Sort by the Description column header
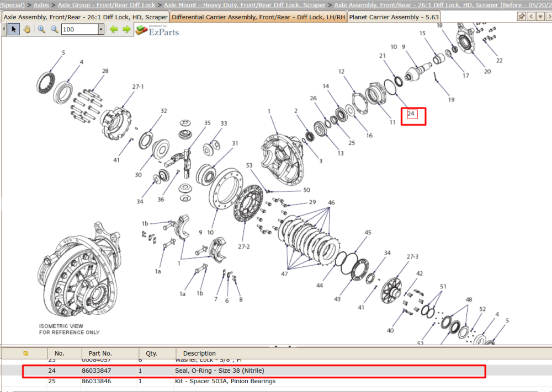 pos(199,353)
